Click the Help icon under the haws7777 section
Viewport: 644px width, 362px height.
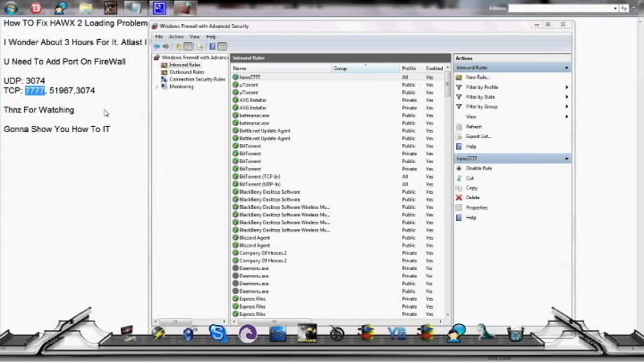(459, 218)
